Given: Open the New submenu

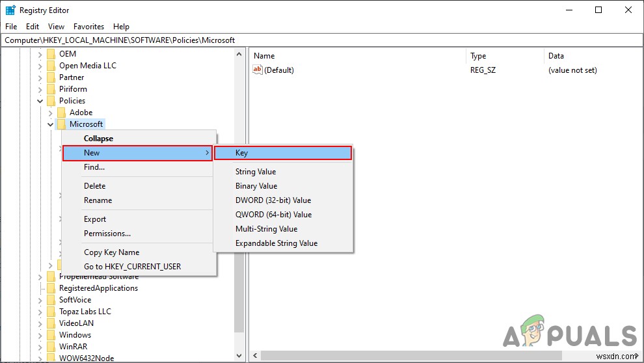Looking at the screenshot, I should (x=137, y=153).
